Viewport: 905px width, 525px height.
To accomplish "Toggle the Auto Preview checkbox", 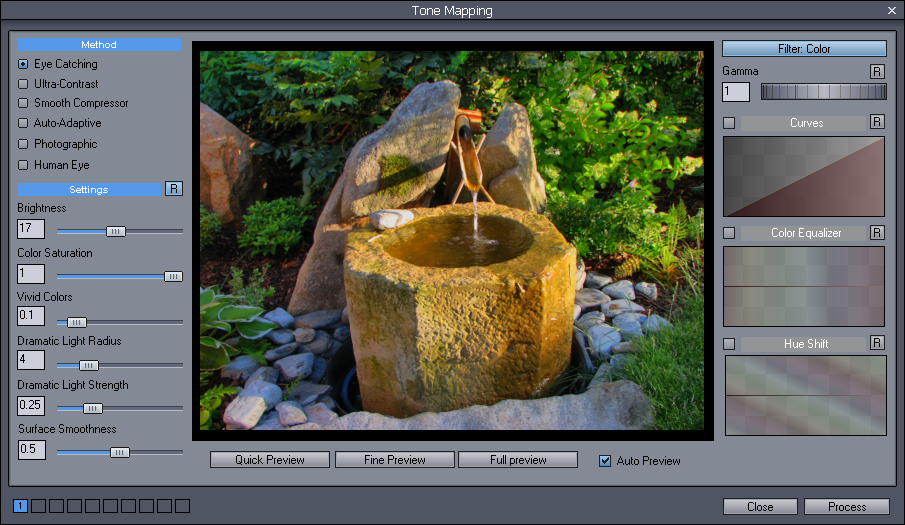I will point(604,461).
